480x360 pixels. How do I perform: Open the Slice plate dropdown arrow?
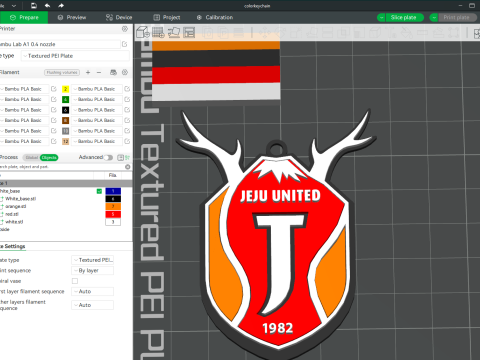(x=381, y=17)
